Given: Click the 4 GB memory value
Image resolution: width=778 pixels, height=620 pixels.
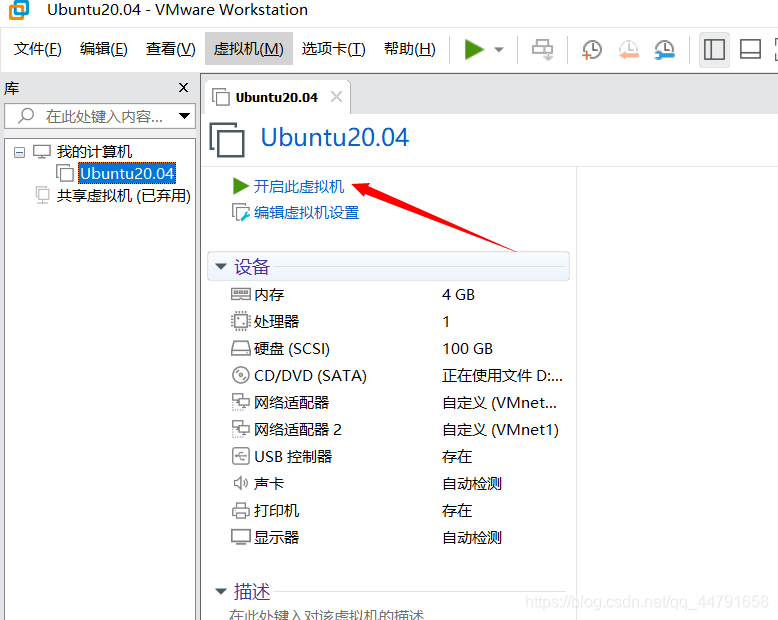Looking at the screenshot, I should 458,295.
